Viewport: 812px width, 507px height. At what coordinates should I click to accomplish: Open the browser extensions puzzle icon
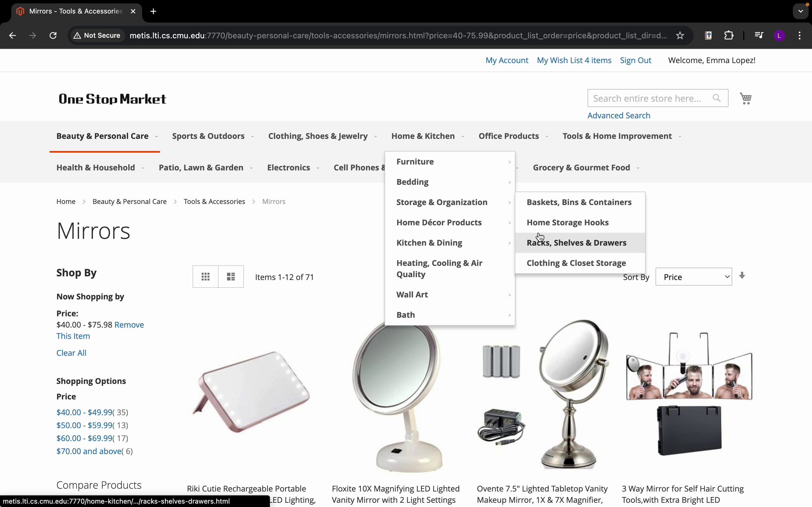pos(729,35)
